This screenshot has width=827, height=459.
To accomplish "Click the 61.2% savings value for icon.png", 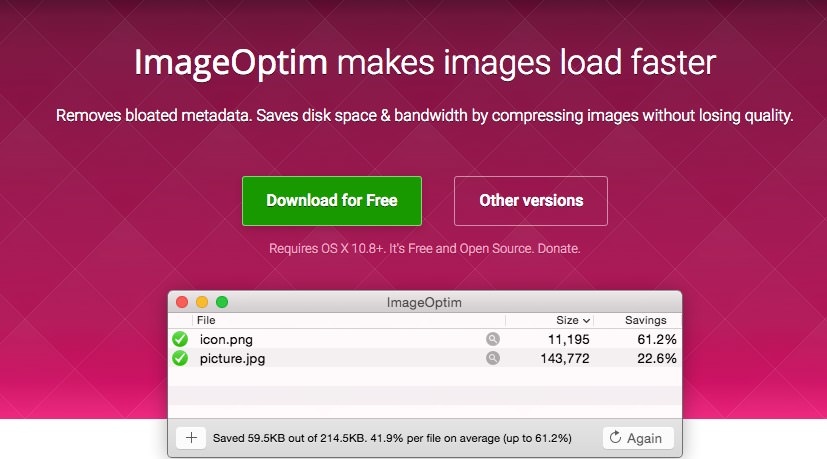I will point(656,339).
